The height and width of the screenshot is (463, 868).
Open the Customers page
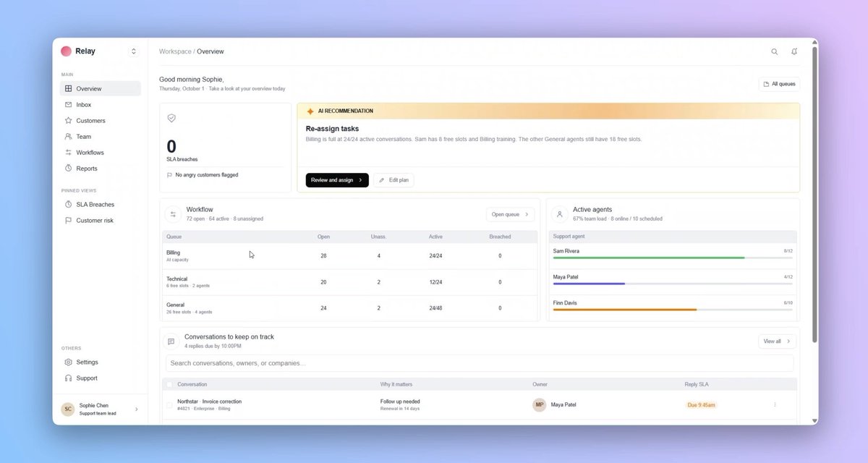101,121
